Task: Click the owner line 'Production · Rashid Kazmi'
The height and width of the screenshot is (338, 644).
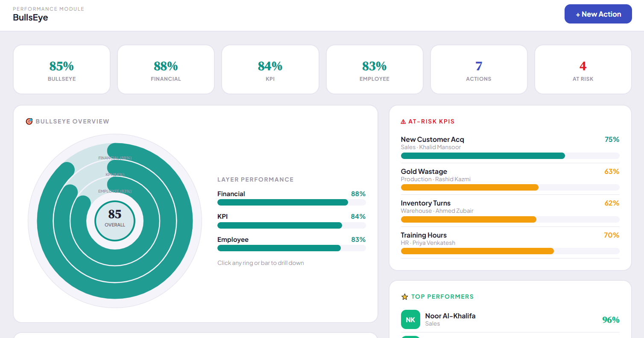Action: click(436, 179)
